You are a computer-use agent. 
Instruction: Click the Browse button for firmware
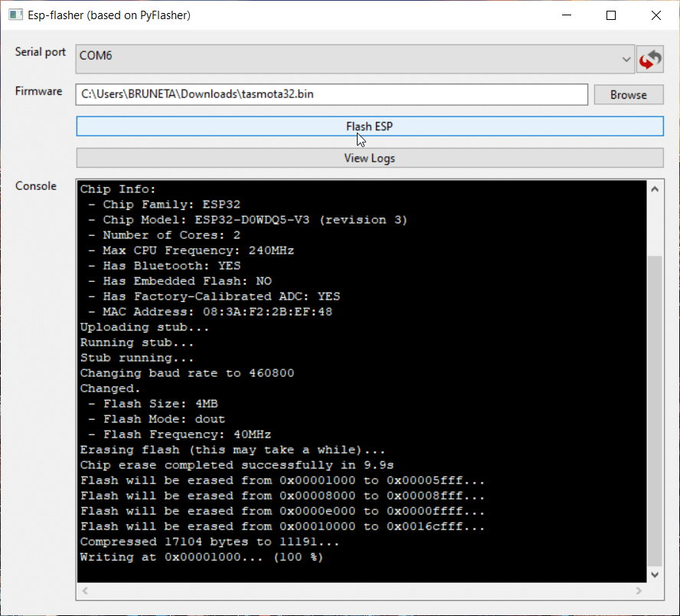pos(629,94)
